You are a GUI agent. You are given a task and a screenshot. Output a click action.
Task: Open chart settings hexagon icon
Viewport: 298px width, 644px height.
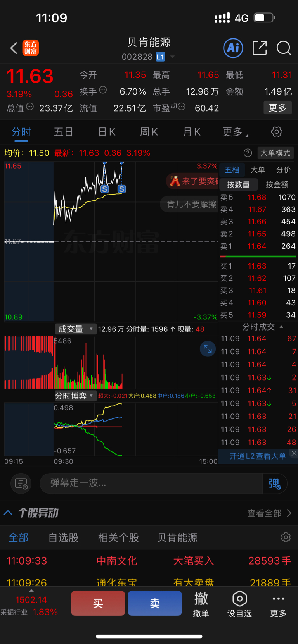coord(277,132)
